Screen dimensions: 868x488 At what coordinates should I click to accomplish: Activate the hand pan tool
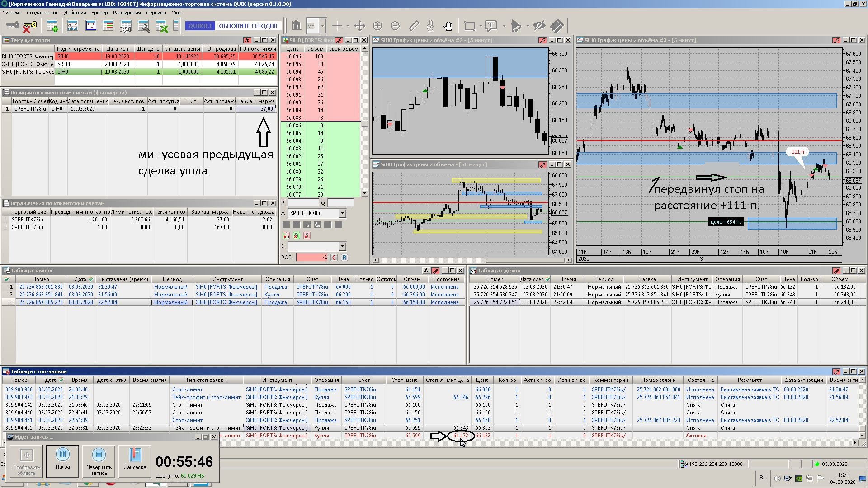448,26
